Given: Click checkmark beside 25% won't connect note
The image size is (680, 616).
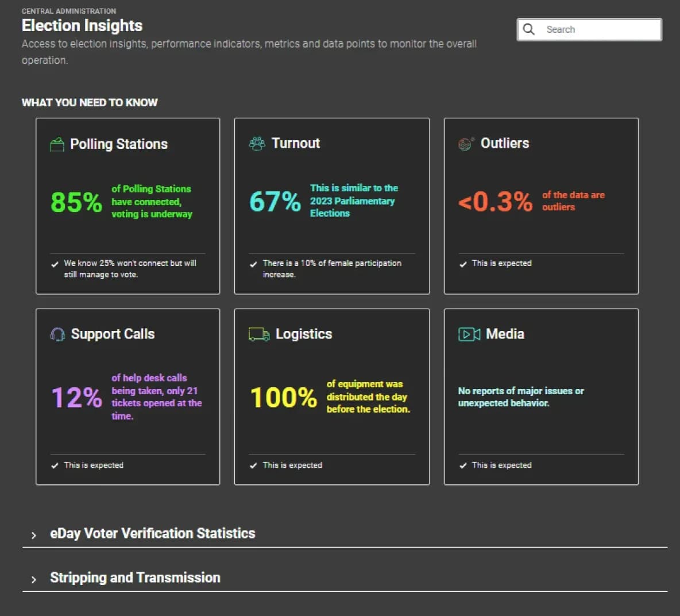Looking at the screenshot, I should click(x=55, y=264).
